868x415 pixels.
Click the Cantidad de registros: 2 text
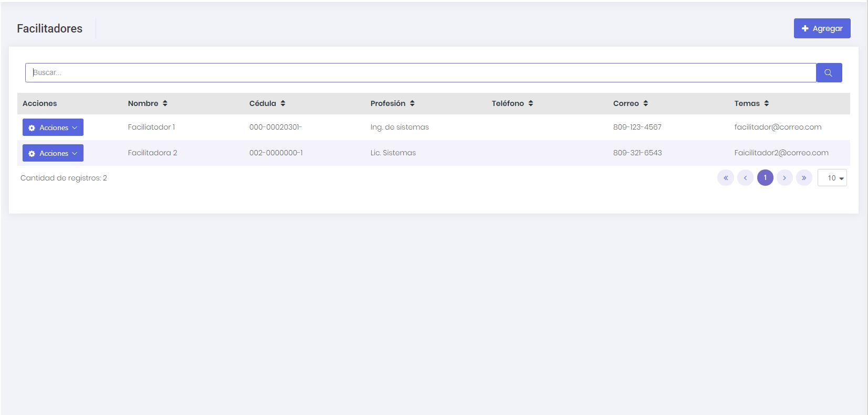[x=64, y=178]
